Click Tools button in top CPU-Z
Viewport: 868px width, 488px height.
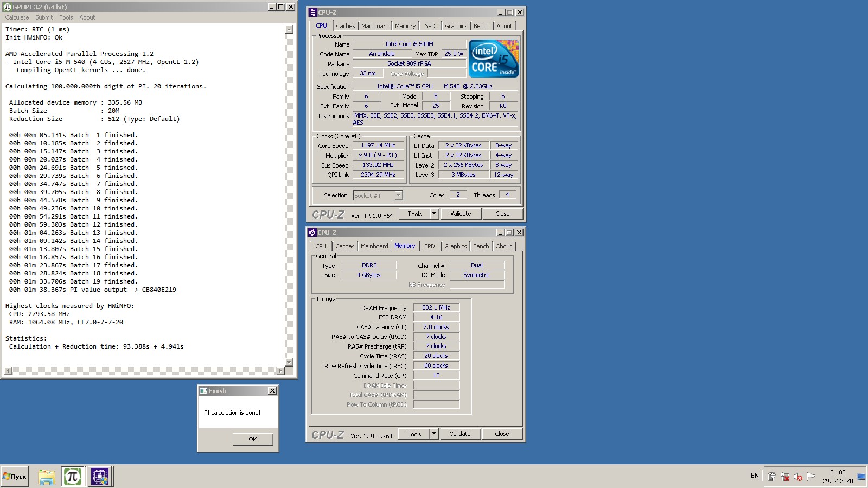pyautogui.click(x=414, y=214)
